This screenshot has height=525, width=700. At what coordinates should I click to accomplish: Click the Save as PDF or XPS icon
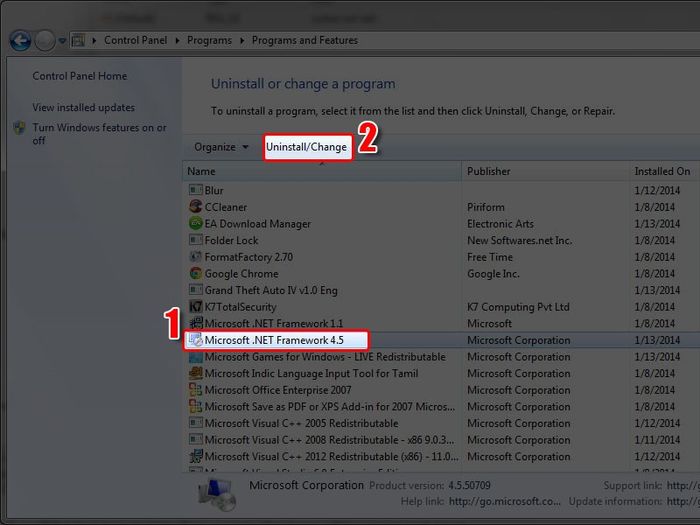196,406
